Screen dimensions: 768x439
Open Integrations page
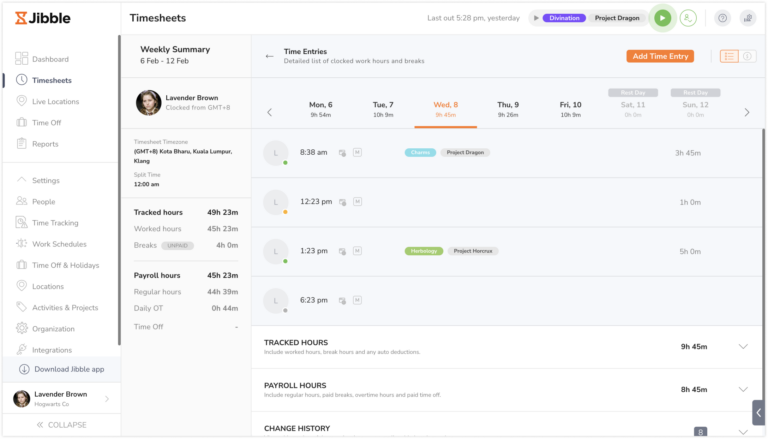pos(44,350)
